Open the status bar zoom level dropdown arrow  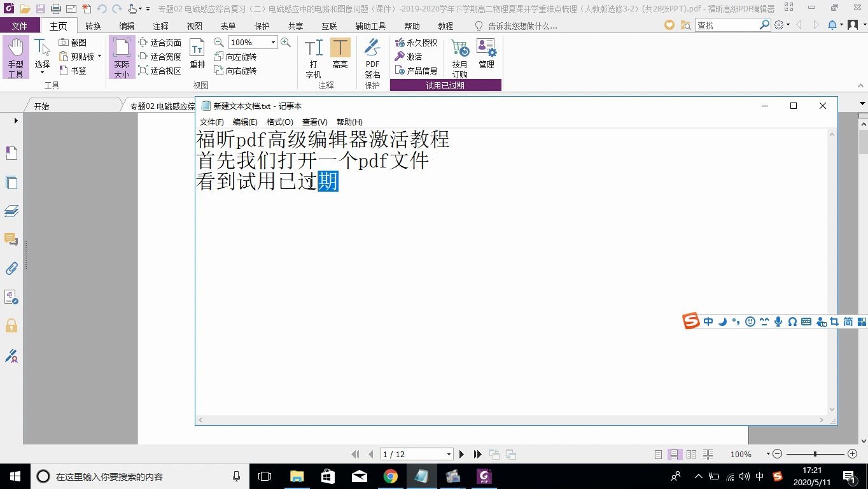(x=768, y=454)
